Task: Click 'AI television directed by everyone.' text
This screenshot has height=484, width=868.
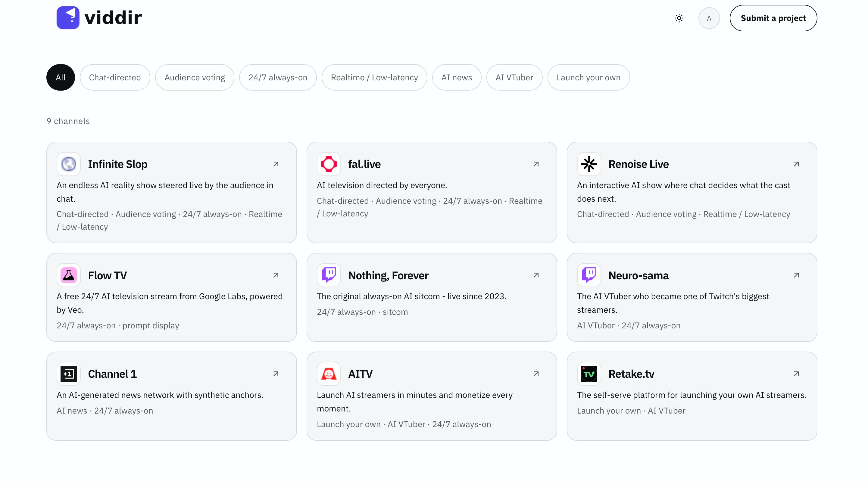Action: 382,185
